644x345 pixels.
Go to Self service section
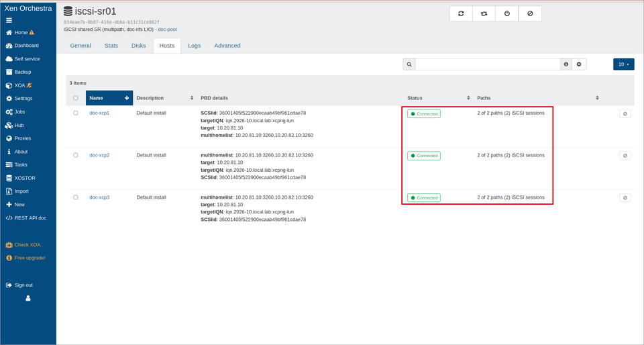[23, 59]
